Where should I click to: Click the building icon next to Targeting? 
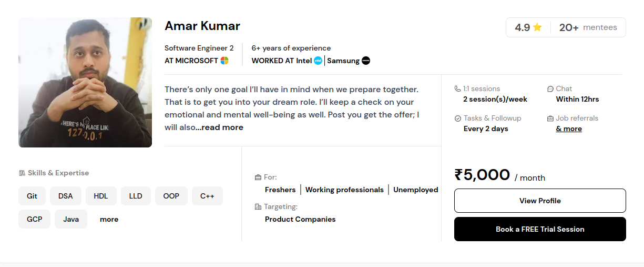coord(258,206)
